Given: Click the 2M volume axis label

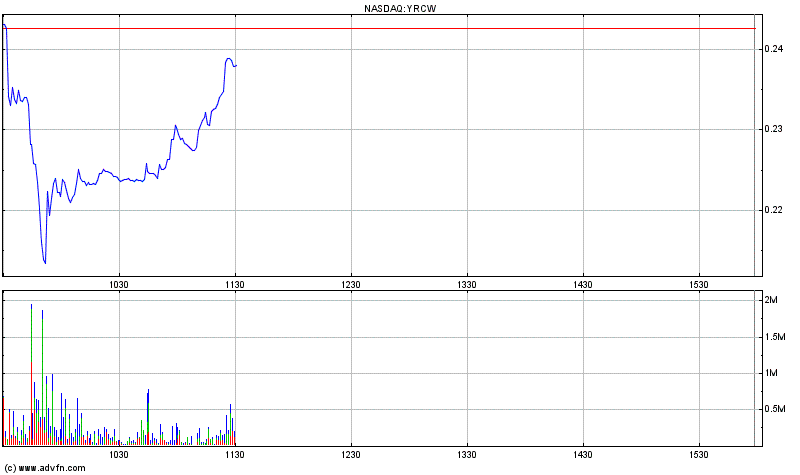Looking at the screenshot, I should pos(771,300).
